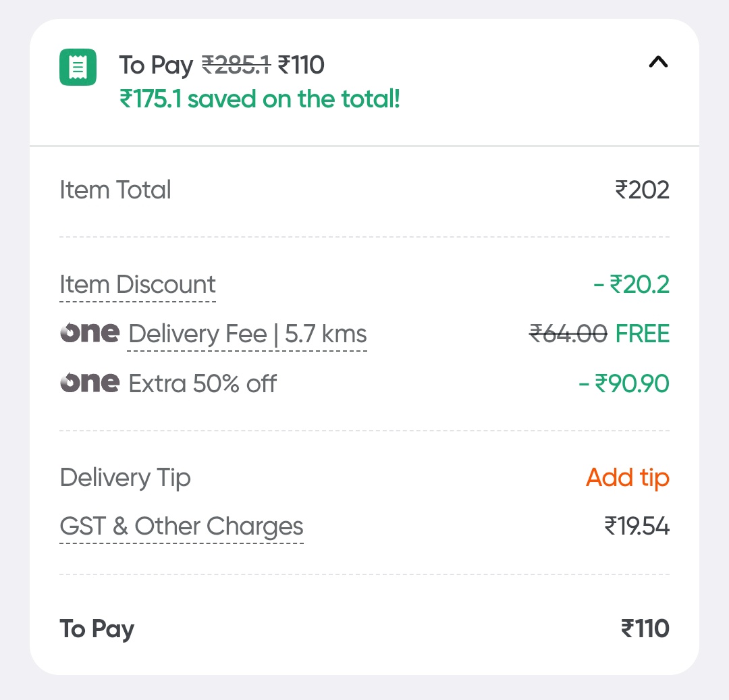The image size is (729, 700).
Task: Click the Delivery Tip label
Action: (126, 477)
